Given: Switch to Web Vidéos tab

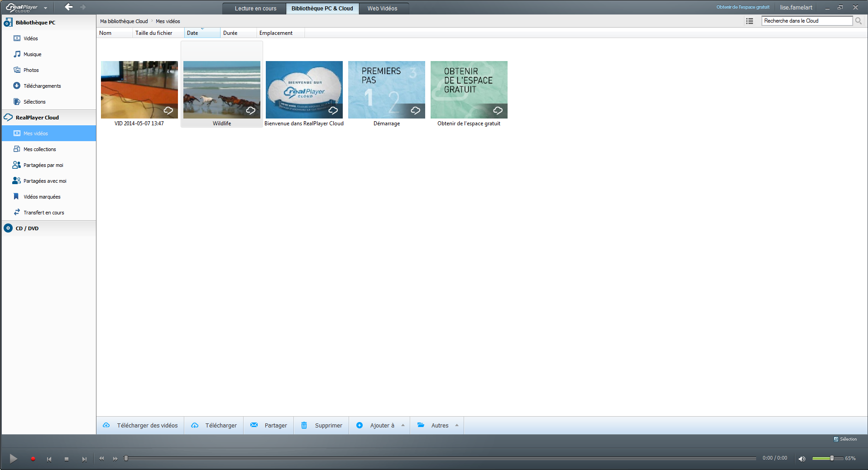Looking at the screenshot, I should 383,9.
